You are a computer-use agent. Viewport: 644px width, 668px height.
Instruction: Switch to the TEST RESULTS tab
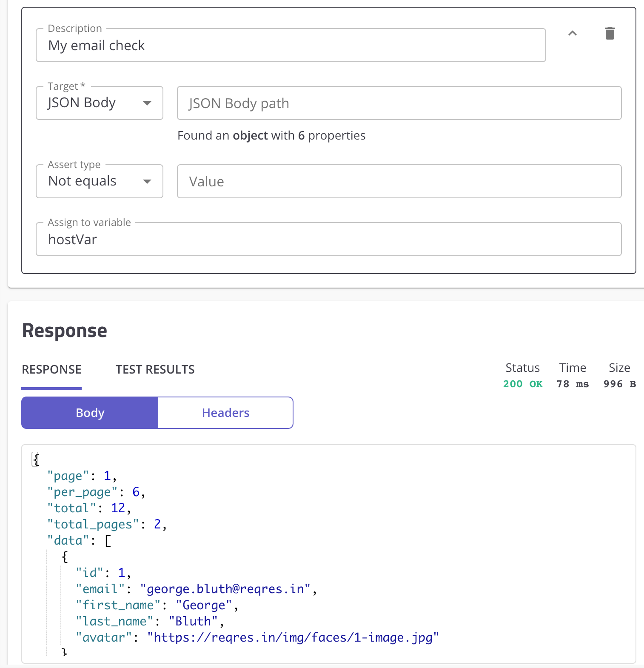click(155, 369)
